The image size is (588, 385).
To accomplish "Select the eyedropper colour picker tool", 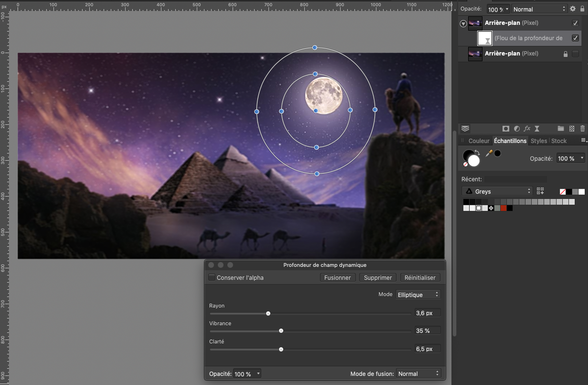I will (x=489, y=154).
